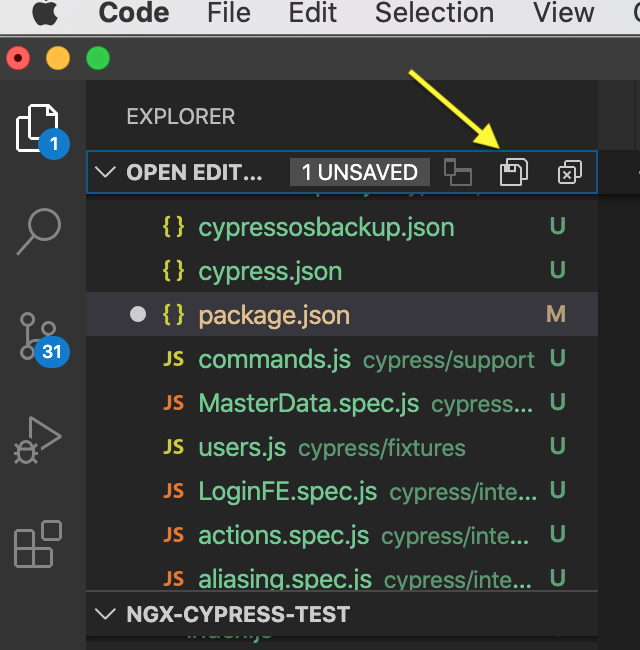Open cypressosbackup.json file
The image size is (640, 650).
326,227
